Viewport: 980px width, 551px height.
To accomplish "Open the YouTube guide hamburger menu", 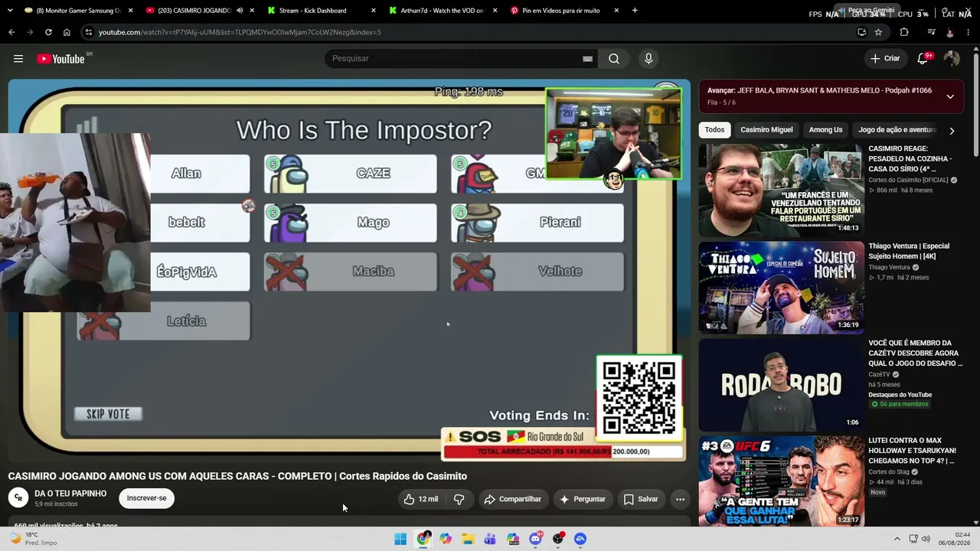I will (x=18, y=59).
